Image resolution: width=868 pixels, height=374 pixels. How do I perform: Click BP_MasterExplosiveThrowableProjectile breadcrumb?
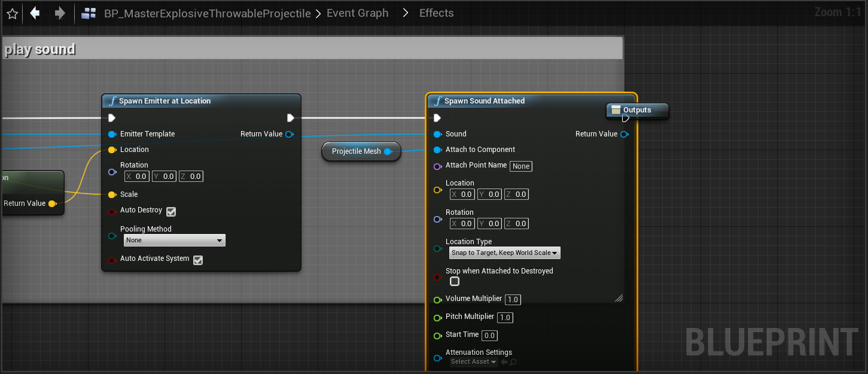point(207,13)
